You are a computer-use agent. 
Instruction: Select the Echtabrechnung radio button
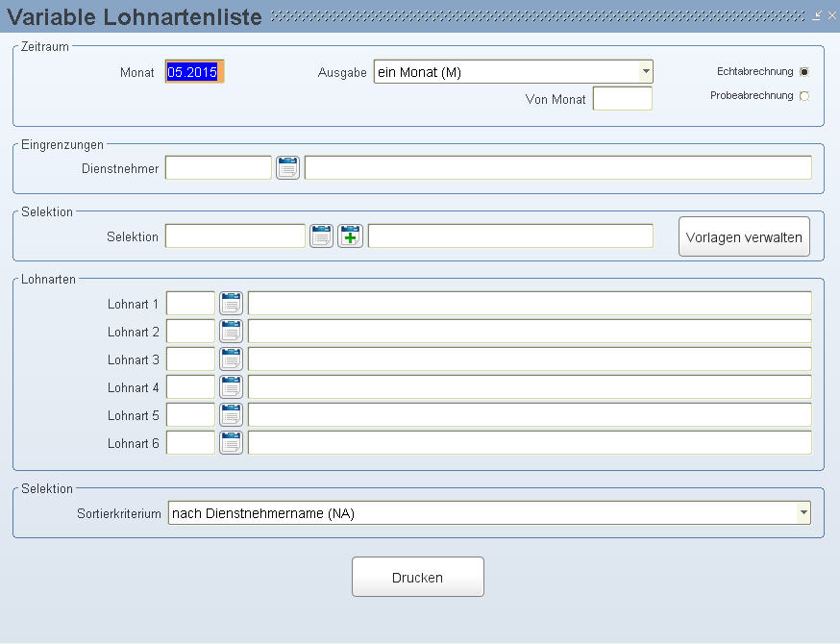(804, 72)
